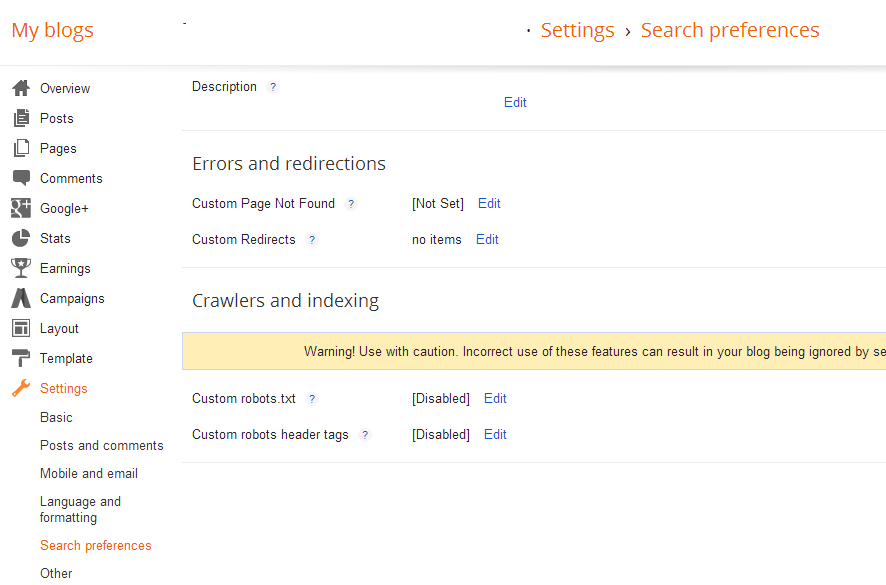Click the Comments speech bubble icon

(x=21, y=178)
